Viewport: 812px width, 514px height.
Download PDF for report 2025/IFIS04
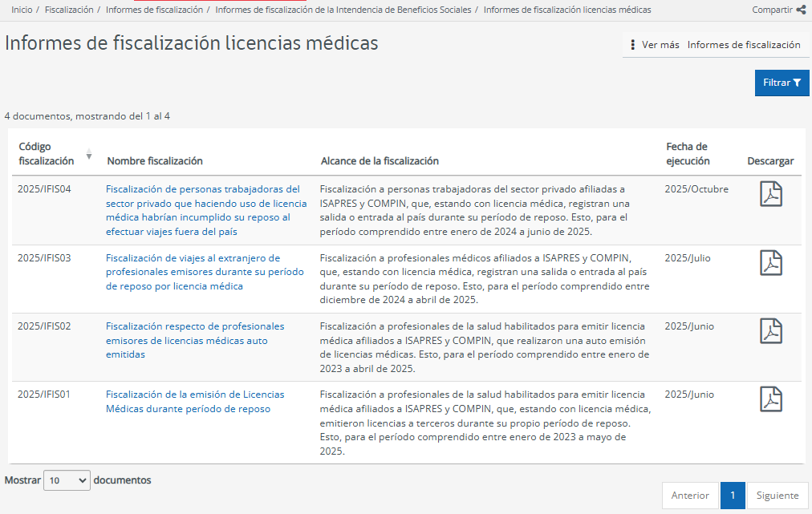[770, 194]
